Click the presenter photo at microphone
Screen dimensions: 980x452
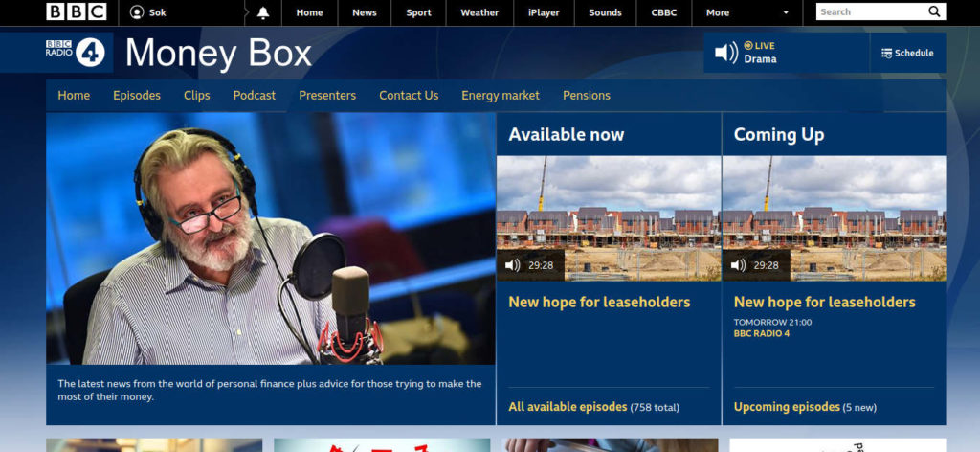click(271, 238)
